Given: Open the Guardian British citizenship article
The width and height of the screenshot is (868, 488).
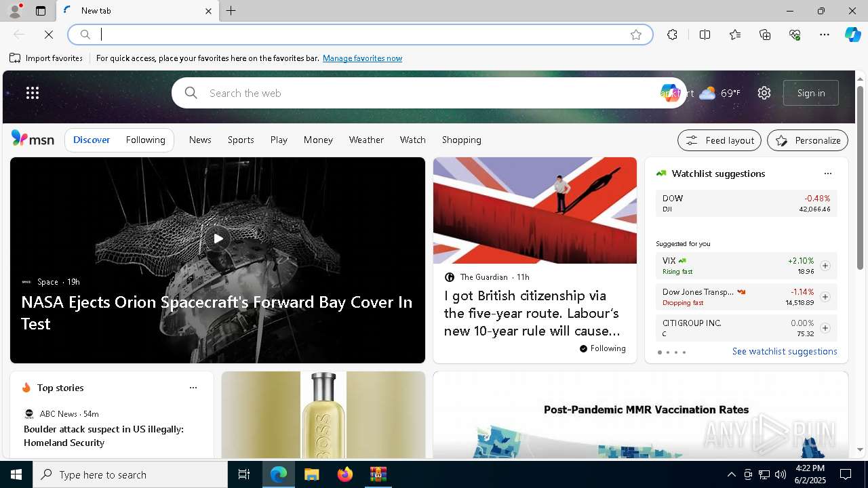Looking at the screenshot, I should coord(532,313).
